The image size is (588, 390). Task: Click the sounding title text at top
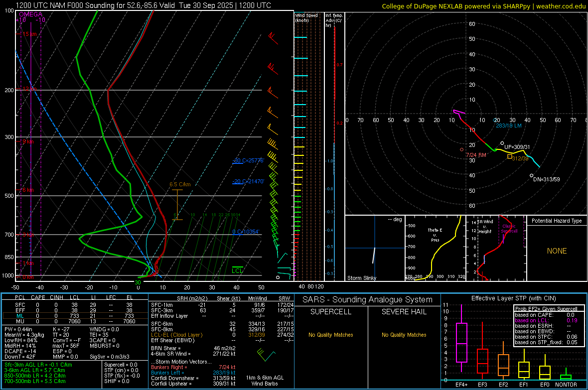coord(143,5)
